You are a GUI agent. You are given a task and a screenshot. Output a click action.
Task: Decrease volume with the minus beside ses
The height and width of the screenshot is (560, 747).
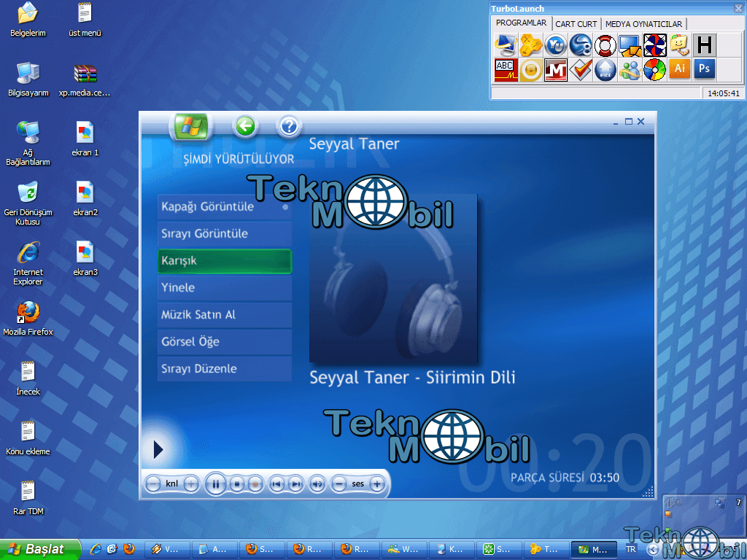(x=338, y=484)
